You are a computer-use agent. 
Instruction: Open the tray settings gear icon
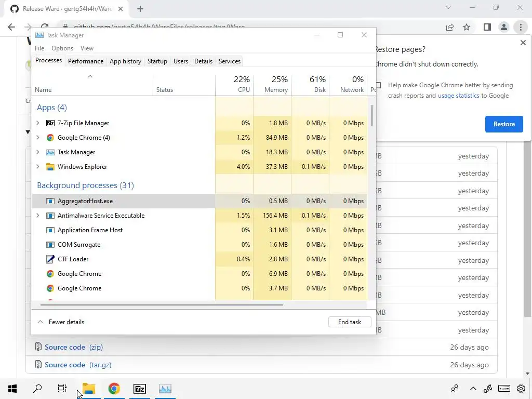click(x=521, y=389)
